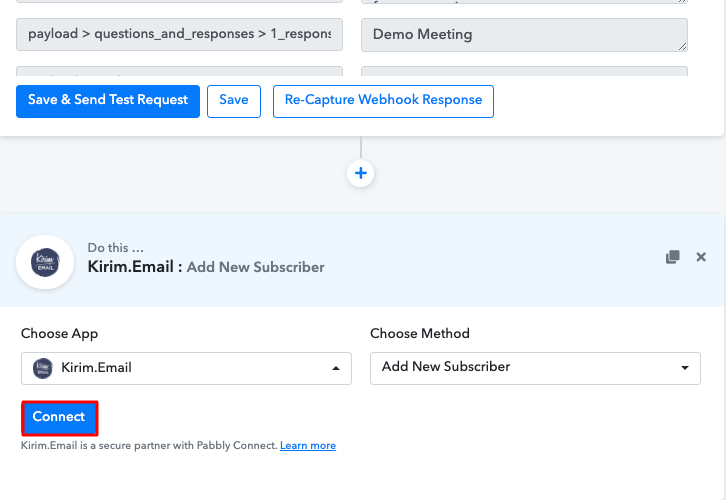Image resolution: width=726 pixels, height=500 pixels.
Task: Click the Kirim.Email : Add New Subscriber header
Action: [206, 267]
